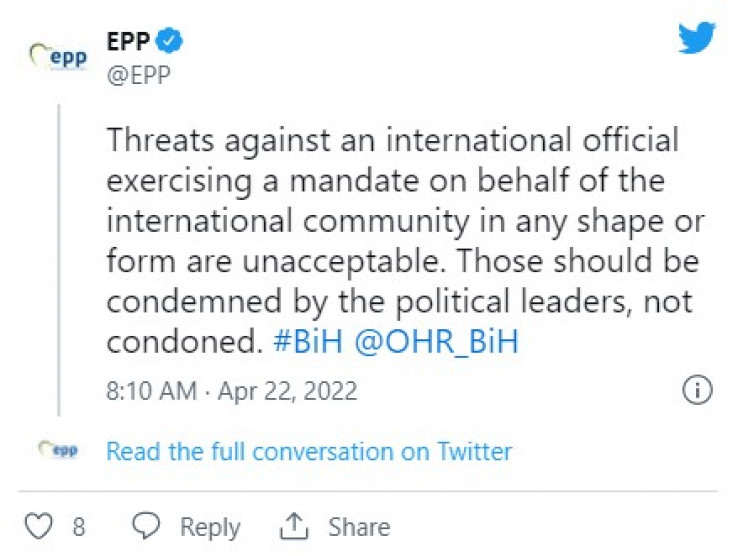Click the Apr 22, 2022 date
The height and width of the screenshot is (556, 738).
pyautogui.click(x=285, y=390)
